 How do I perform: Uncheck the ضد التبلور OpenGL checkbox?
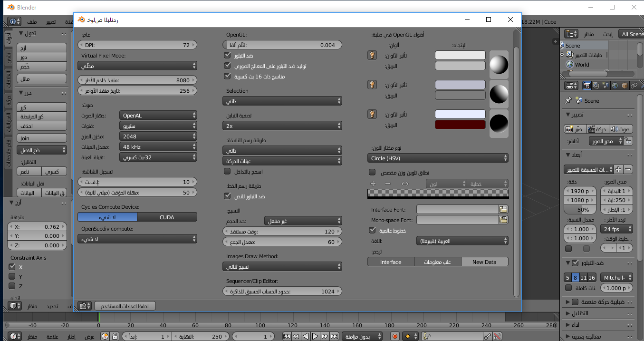(227, 55)
